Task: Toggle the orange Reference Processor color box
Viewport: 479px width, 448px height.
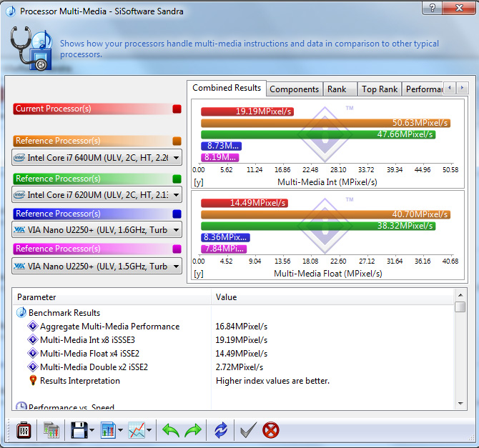Action: (x=177, y=141)
